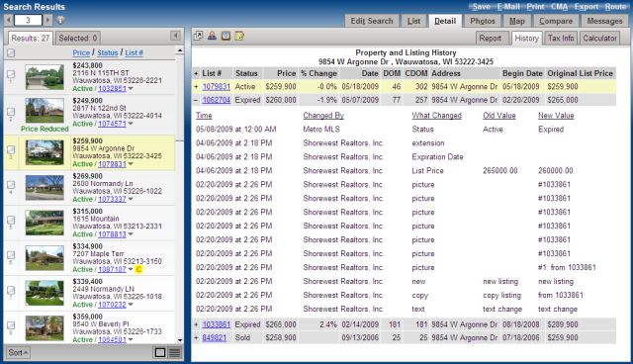Switch to the Report sub-tab
Viewport: 633px width, 364px height.
(491, 39)
